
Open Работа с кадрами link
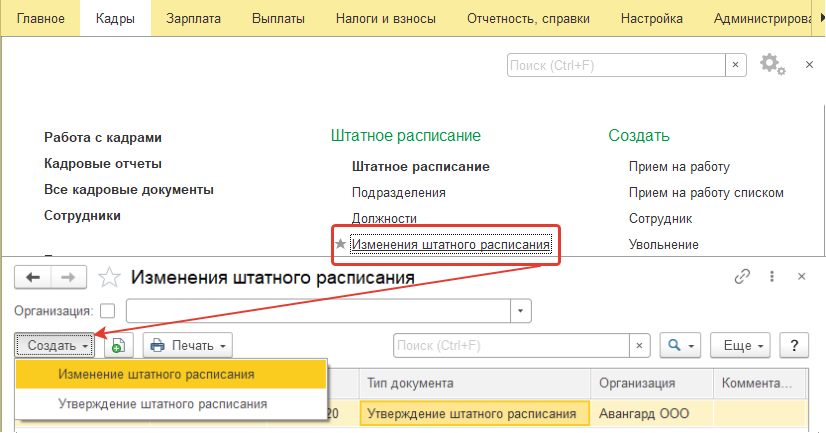pos(103,137)
